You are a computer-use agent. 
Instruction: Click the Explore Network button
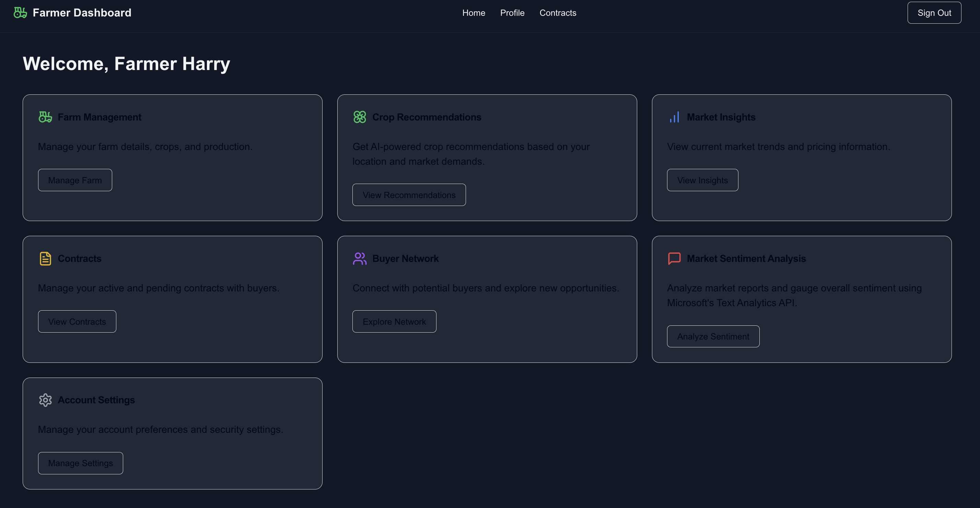(x=394, y=322)
